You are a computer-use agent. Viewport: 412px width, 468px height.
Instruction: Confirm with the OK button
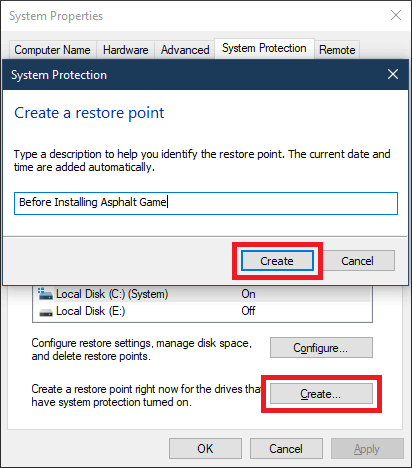pyautogui.click(x=205, y=449)
